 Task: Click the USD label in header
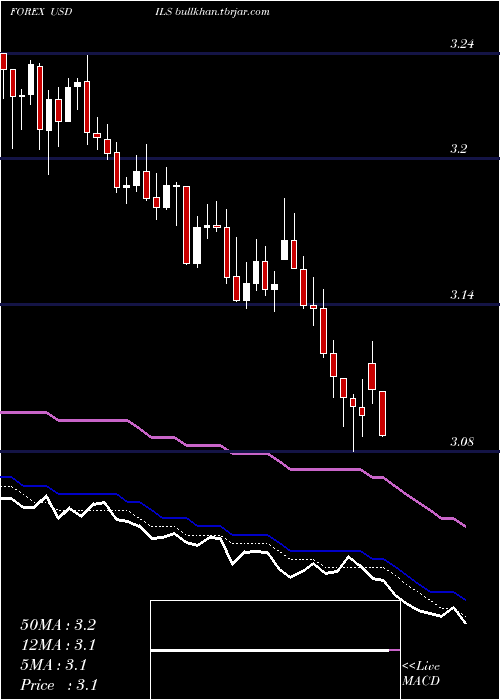click(x=62, y=12)
